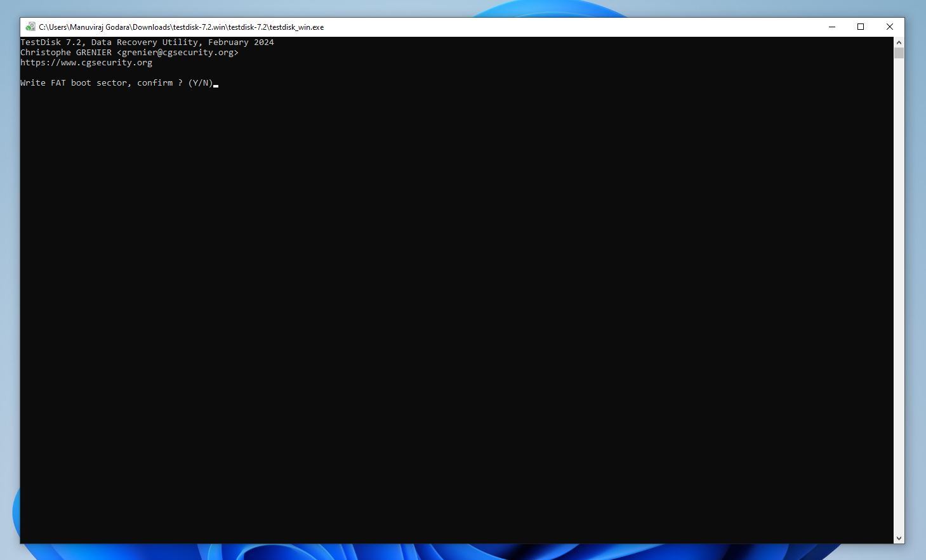Click the scrollbar down arrow

pos(899,538)
